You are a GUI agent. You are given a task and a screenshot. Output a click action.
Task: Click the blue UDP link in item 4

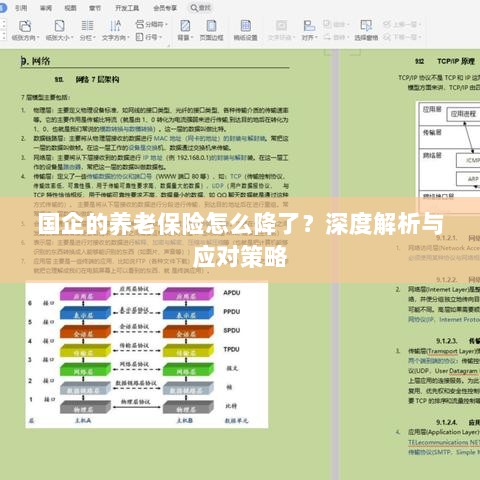(x=218, y=186)
